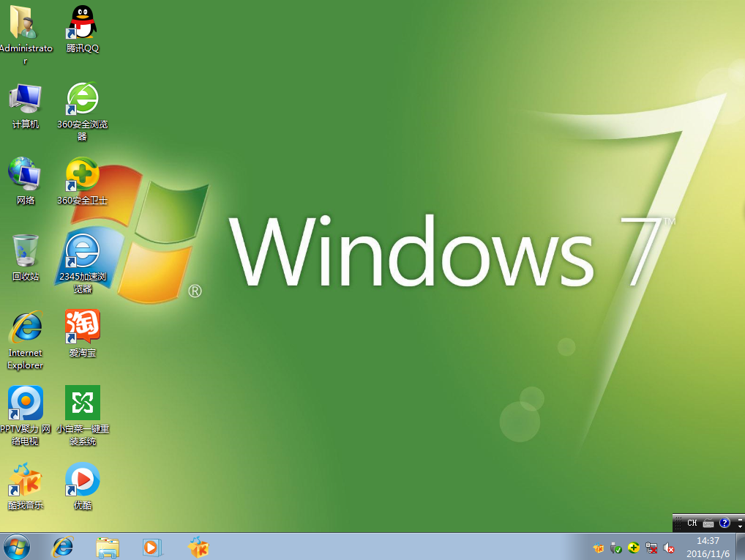Launch Internet Explorer from the taskbar

coord(62,547)
